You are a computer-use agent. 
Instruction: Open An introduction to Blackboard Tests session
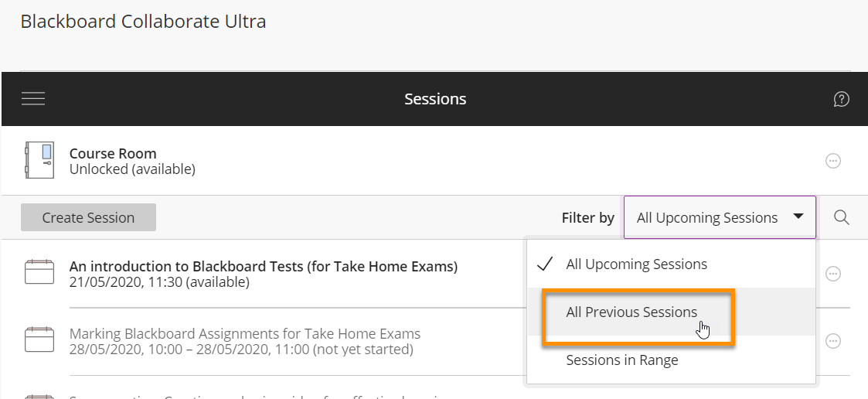(264, 267)
